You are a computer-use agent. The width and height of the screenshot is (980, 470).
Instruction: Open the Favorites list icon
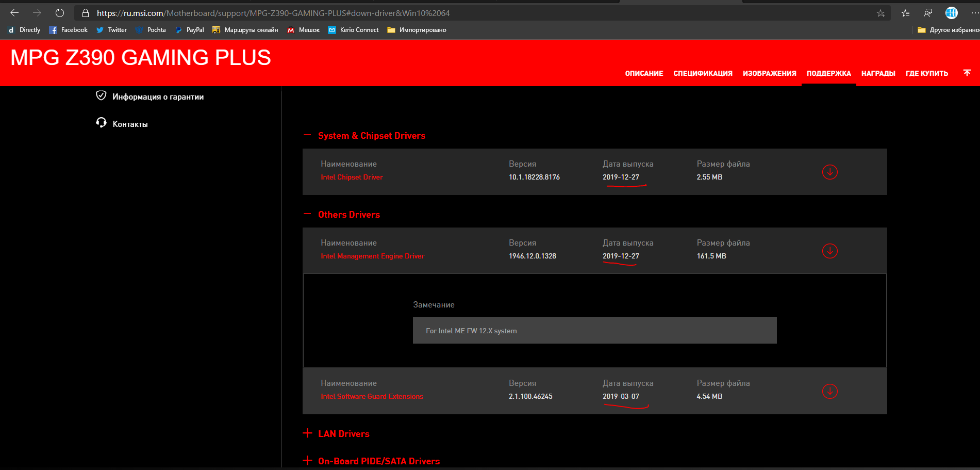point(905,13)
